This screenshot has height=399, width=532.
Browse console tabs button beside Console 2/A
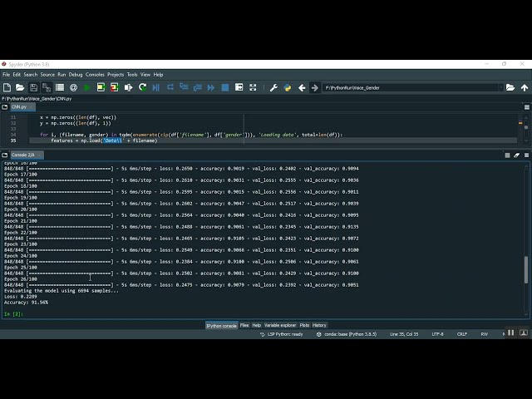[5, 155]
